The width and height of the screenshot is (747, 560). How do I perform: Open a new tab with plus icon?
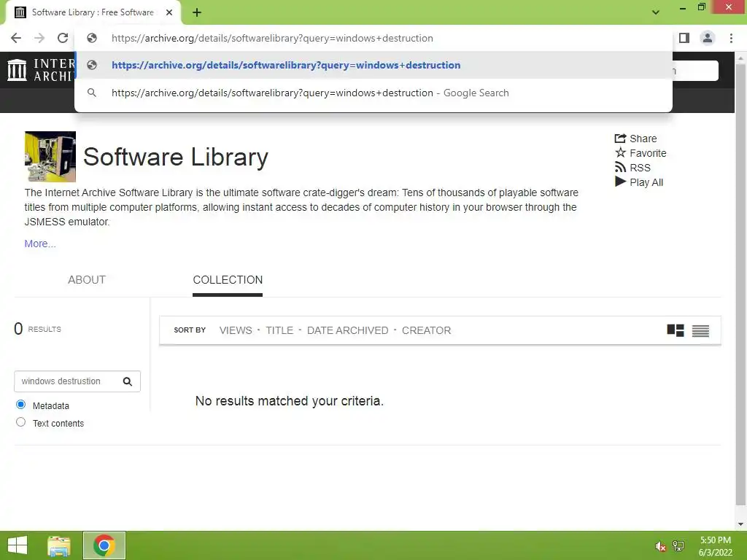click(197, 13)
